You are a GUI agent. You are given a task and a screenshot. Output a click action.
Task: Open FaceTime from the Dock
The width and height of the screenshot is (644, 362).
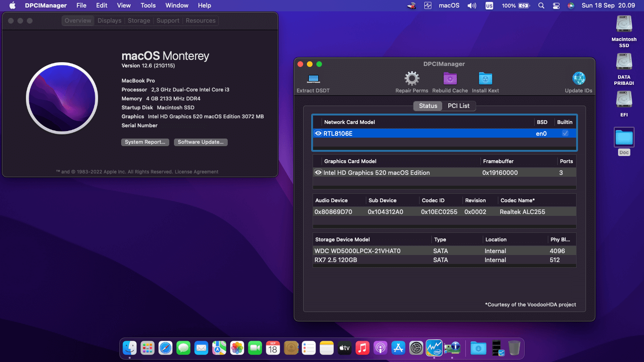(255, 348)
